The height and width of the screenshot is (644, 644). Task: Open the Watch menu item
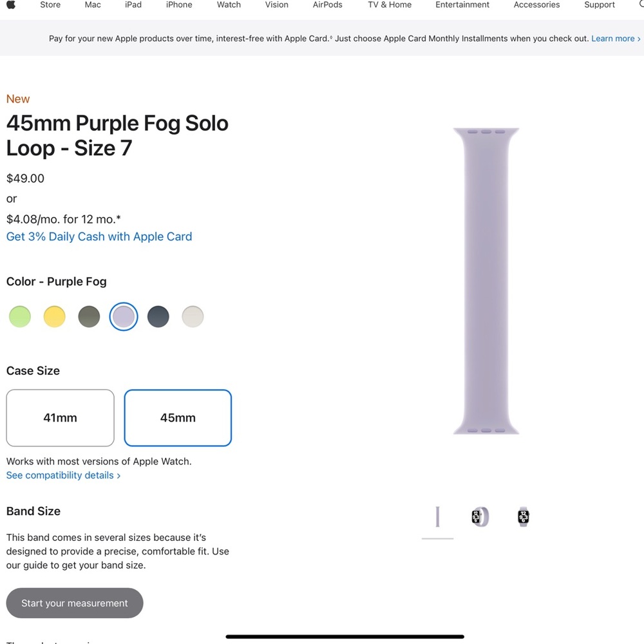coord(228,5)
